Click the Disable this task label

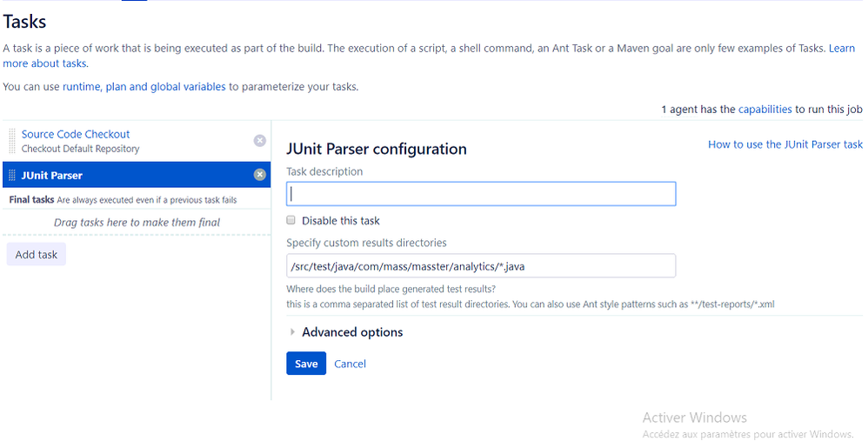340,221
